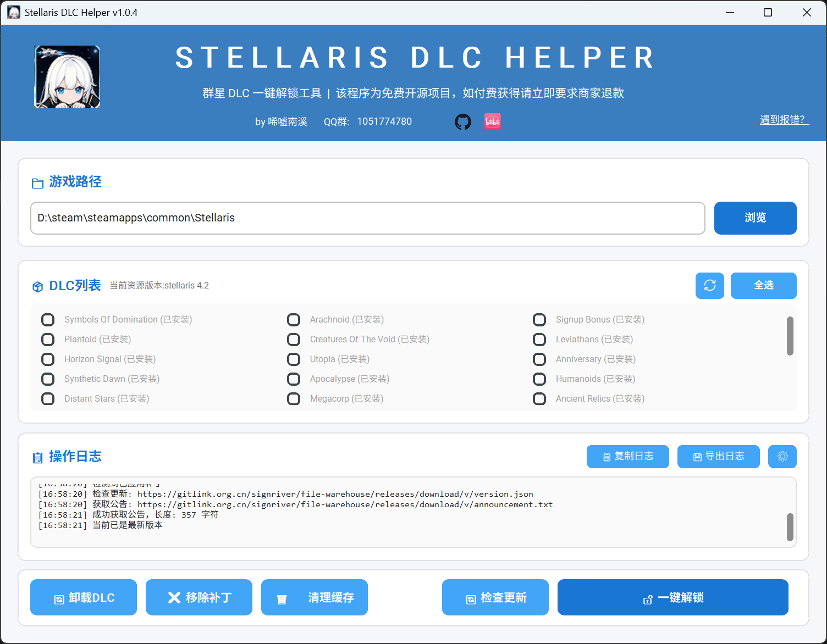Click the 清理缓存 clear cache button
827x644 pixels.
tap(315, 597)
